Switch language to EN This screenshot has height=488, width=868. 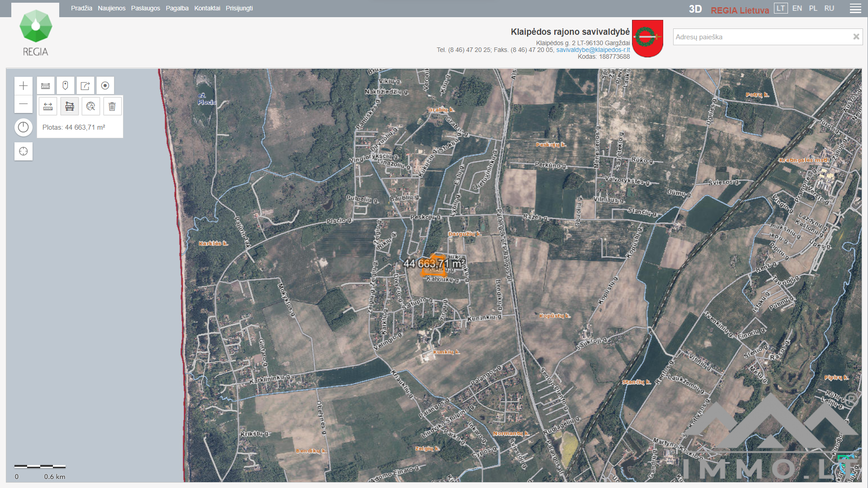click(797, 8)
